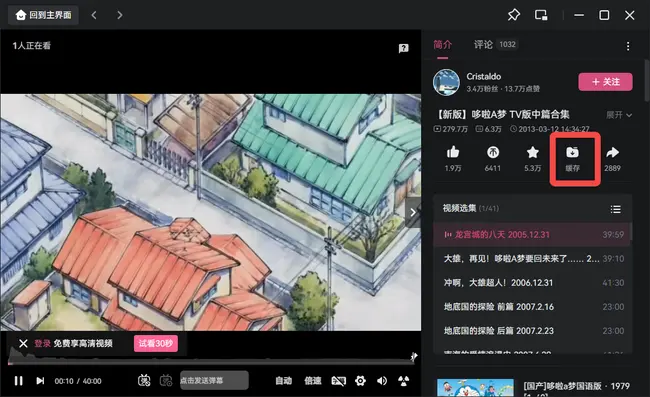Return to main interface via 回到主界面
650x397 pixels.
[44, 15]
